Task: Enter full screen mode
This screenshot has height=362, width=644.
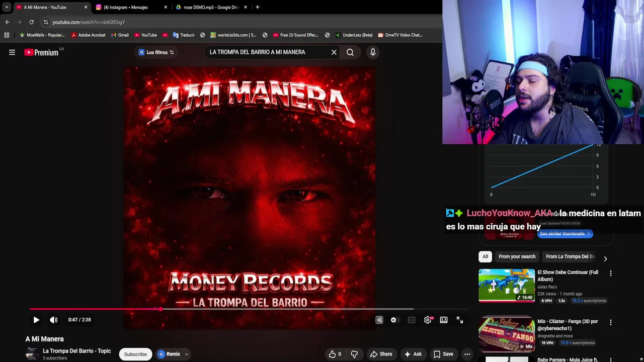Action: tap(460, 320)
